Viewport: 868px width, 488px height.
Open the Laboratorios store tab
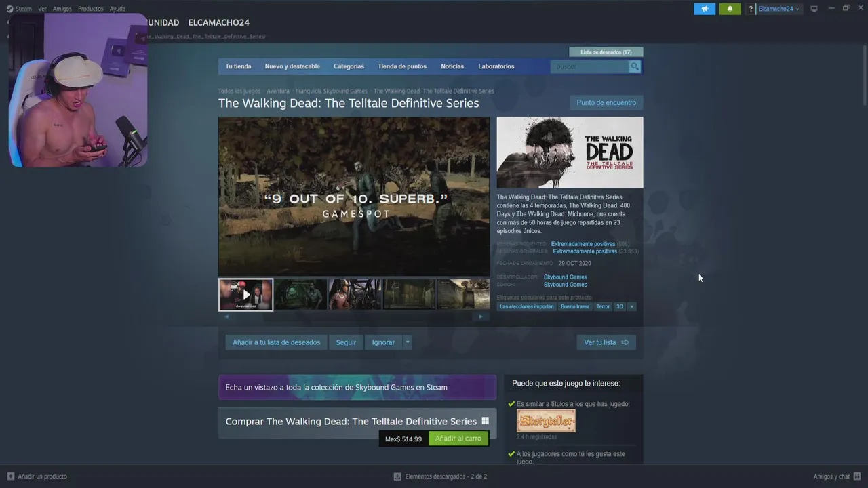click(x=496, y=66)
